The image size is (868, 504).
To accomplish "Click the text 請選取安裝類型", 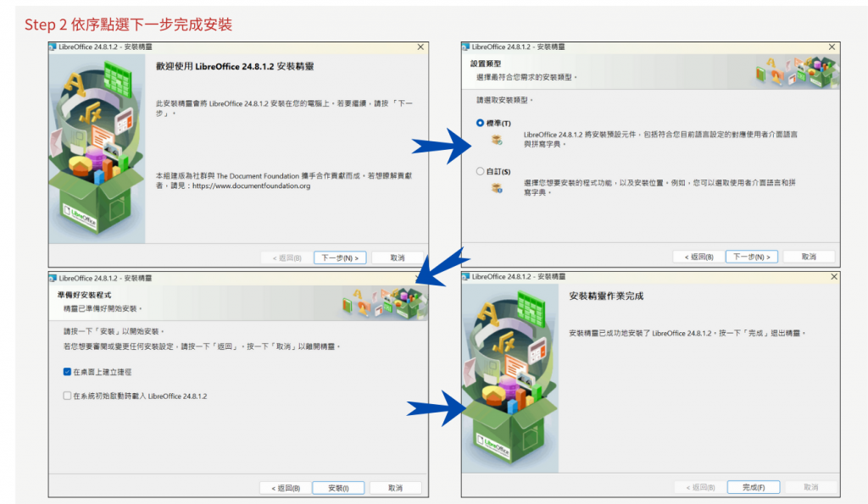I will coord(504,100).
